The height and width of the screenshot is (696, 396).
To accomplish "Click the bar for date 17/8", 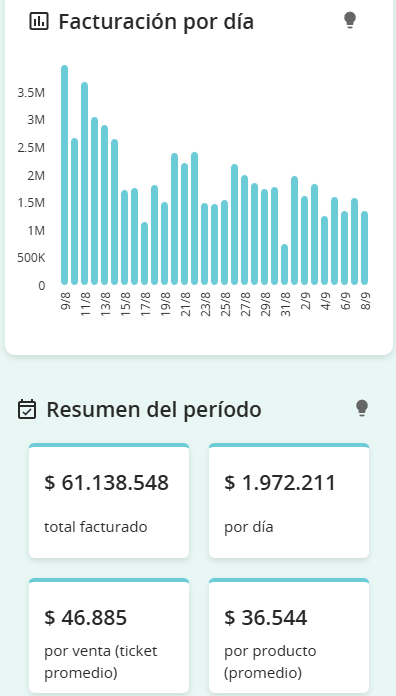I will pos(144,253).
